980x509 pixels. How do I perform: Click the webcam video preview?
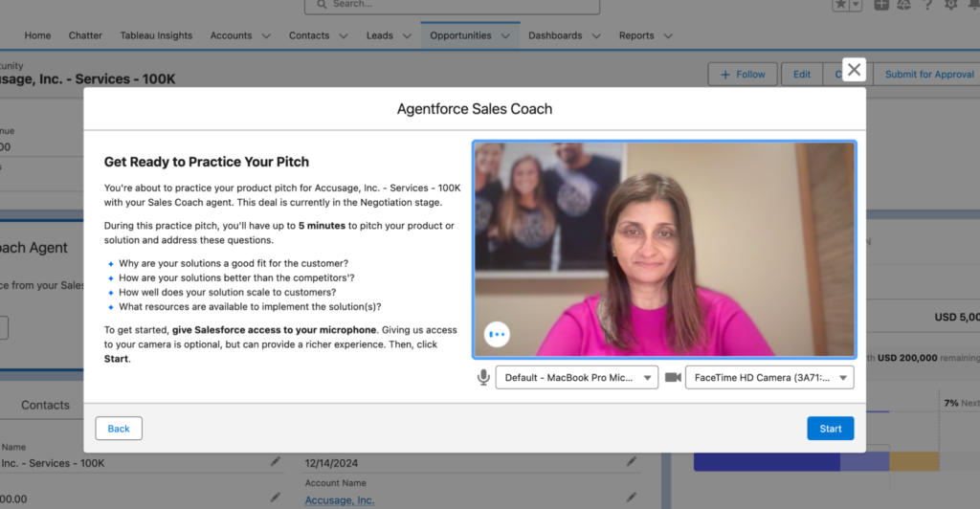coord(664,249)
